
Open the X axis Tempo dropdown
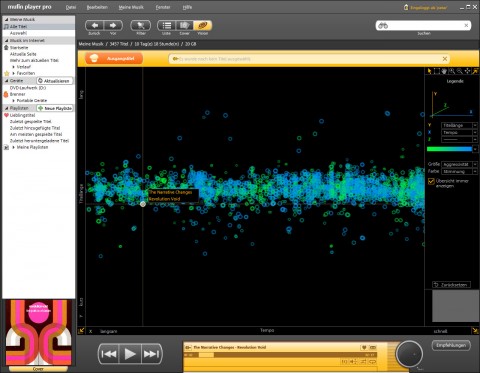(459, 132)
